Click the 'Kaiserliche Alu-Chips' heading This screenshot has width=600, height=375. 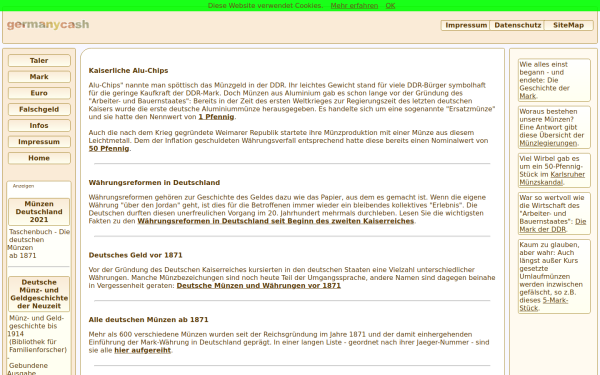coord(128,71)
